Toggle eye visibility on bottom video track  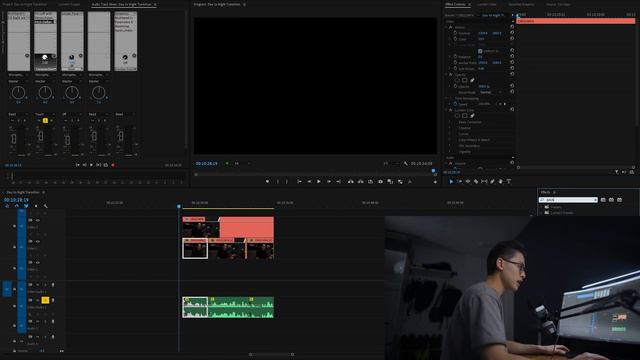click(38, 263)
